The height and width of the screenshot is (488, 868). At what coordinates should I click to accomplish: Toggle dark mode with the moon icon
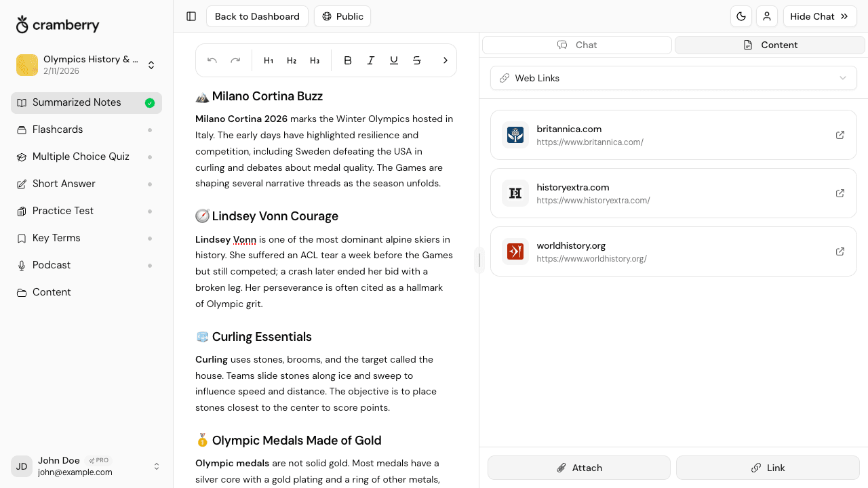coord(741,16)
